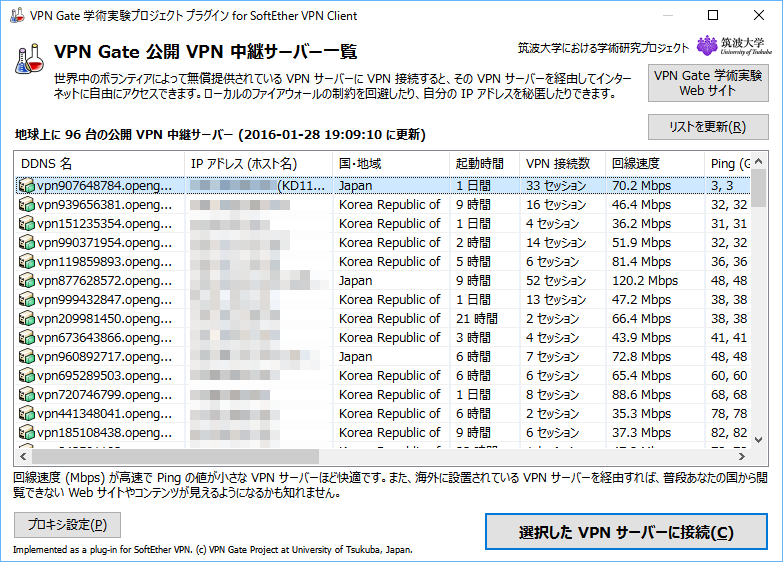Connect with 選択した VPN サーバーに接続(C)
The width and height of the screenshot is (783, 562).
tap(626, 532)
